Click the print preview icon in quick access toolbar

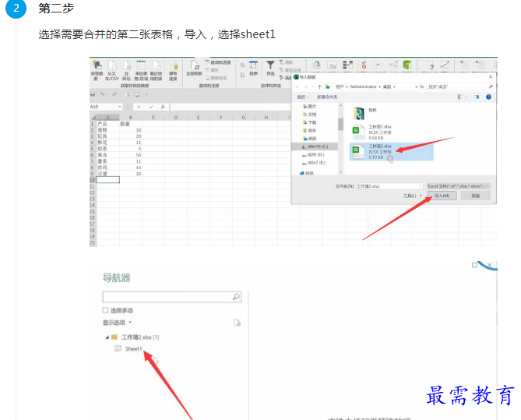click(127, 94)
